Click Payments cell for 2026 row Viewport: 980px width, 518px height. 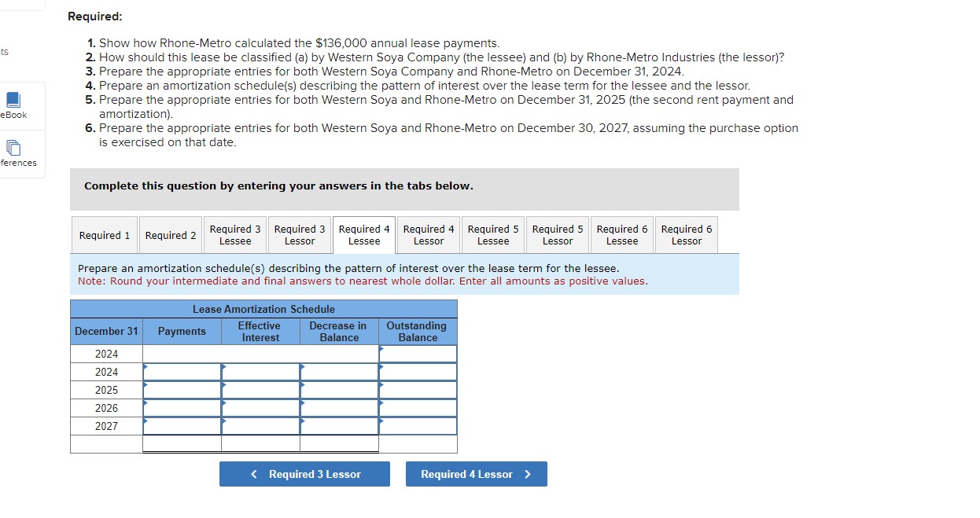[x=182, y=408]
